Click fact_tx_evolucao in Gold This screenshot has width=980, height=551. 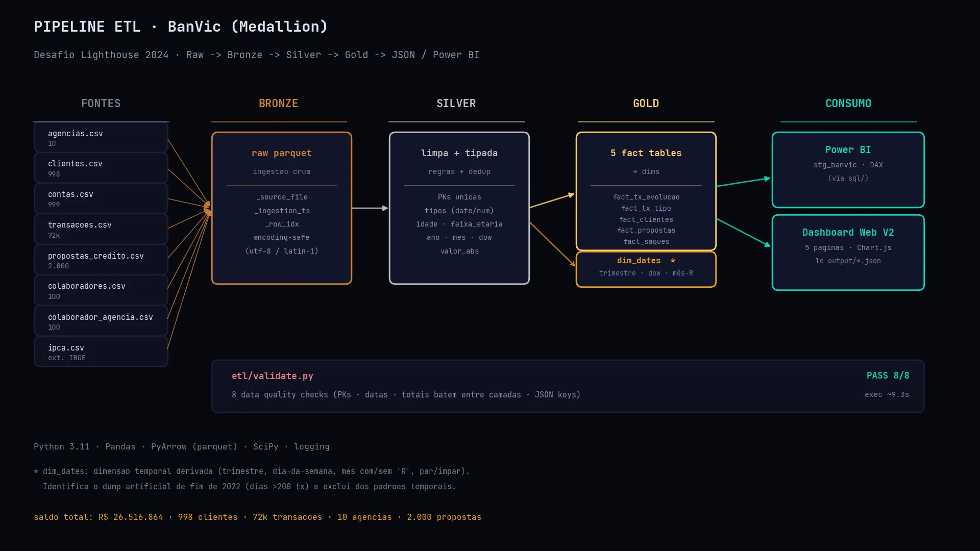point(646,197)
